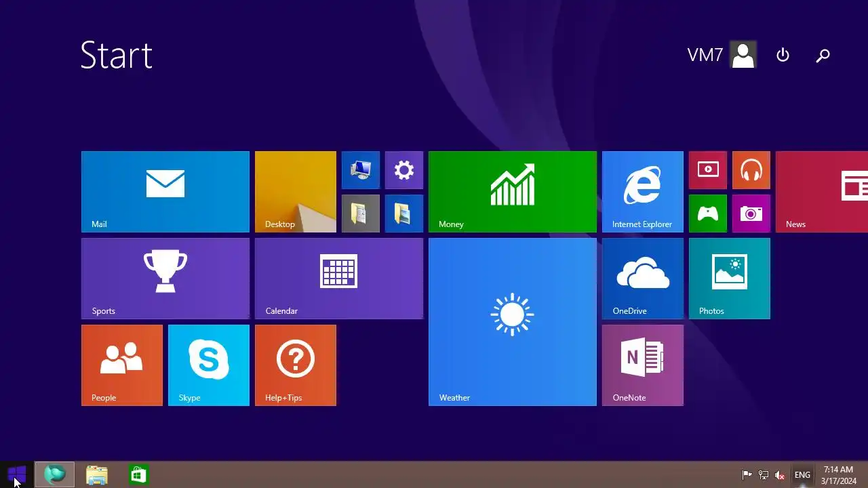
Task: Click the Start button on taskbar
Action: [16, 474]
